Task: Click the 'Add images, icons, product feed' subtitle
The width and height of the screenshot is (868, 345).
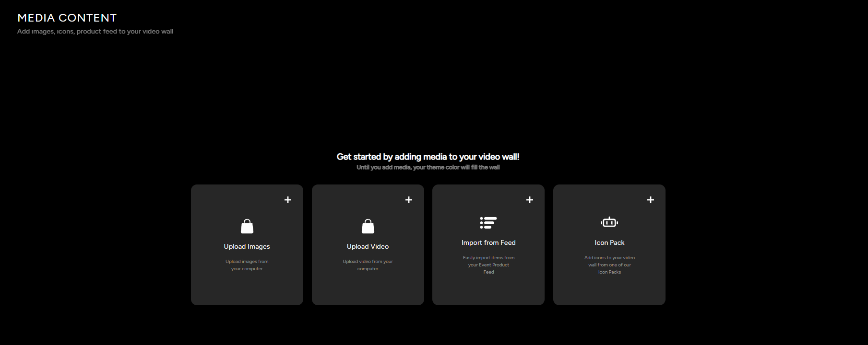Action: point(95,31)
